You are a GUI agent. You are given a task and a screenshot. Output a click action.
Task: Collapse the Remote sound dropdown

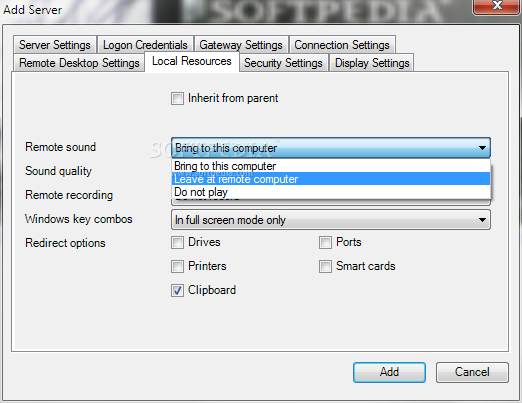pyautogui.click(x=331, y=148)
